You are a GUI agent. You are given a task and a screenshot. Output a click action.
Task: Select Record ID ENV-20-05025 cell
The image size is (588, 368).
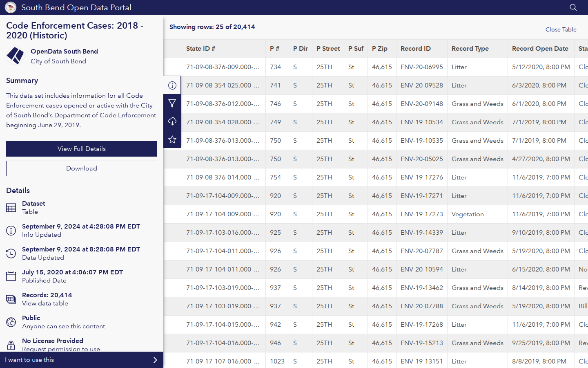tap(422, 159)
